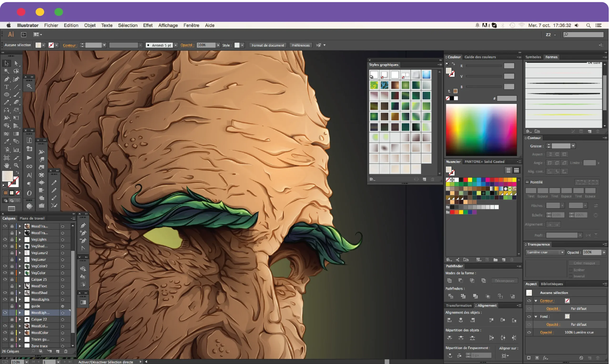Image resolution: width=610 pixels, height=364 pixels.
Task: Click the R color slider
Action: 483,66
